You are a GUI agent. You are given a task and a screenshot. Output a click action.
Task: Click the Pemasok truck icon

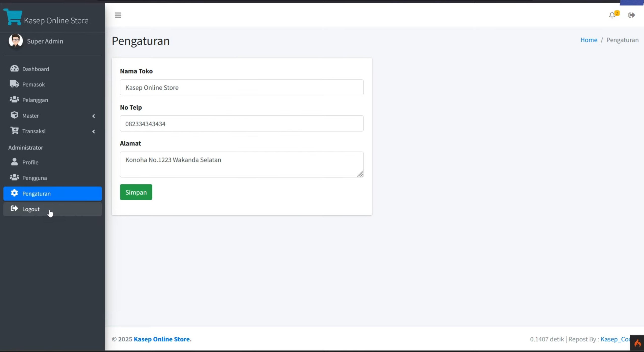(x=14, y=84)
